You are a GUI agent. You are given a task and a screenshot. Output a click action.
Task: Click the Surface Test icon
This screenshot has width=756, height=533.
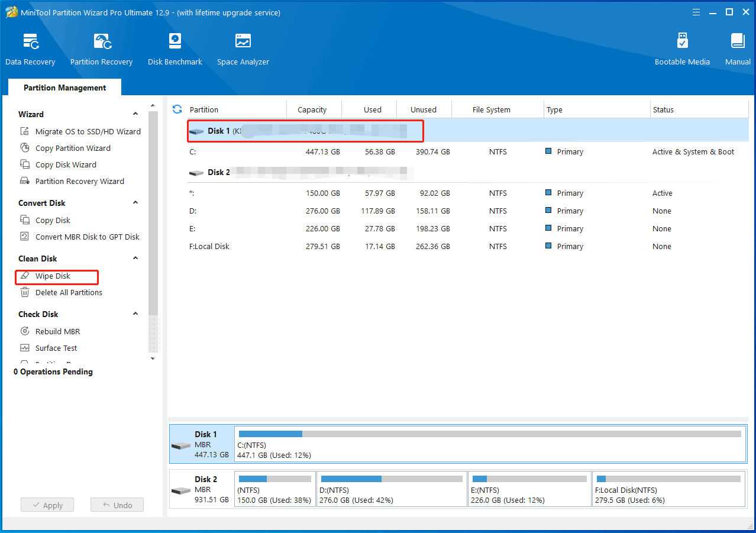coord(25,348)
